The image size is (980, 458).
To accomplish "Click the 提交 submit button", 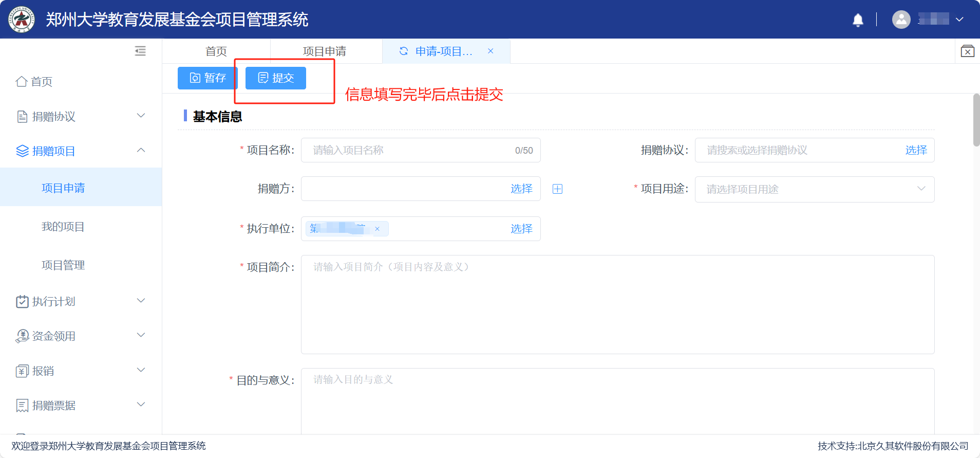I will coord(276,78).
